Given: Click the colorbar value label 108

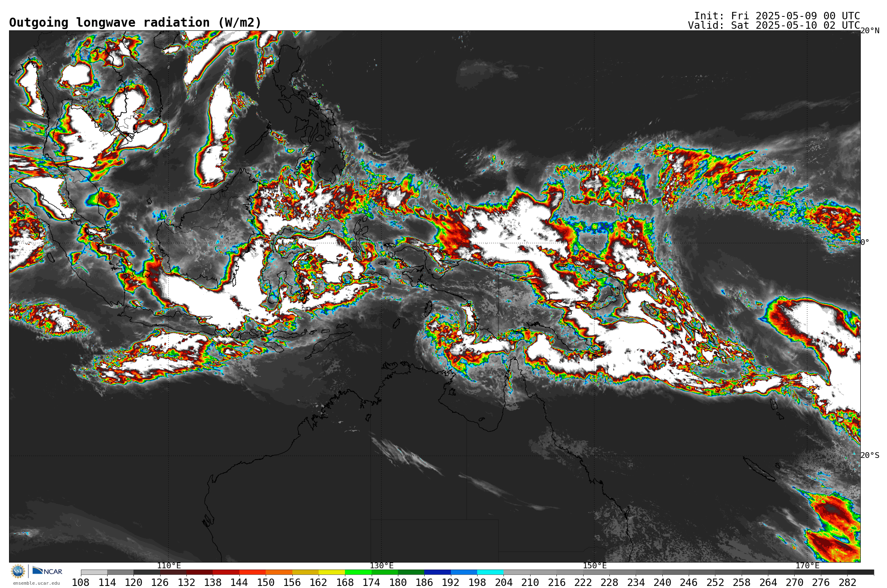Looking at the screenshot, I should [x=80, y=582].
